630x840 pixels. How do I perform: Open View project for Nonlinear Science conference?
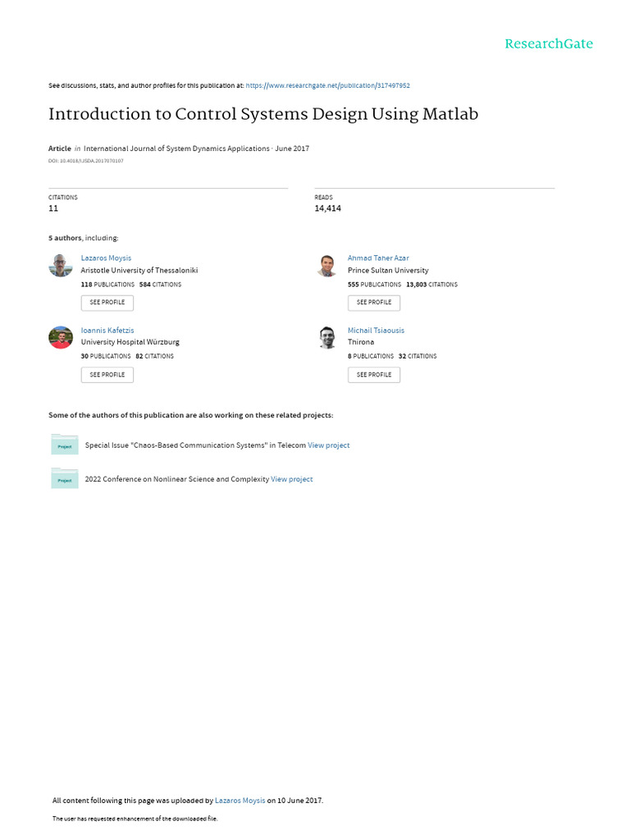292,479
